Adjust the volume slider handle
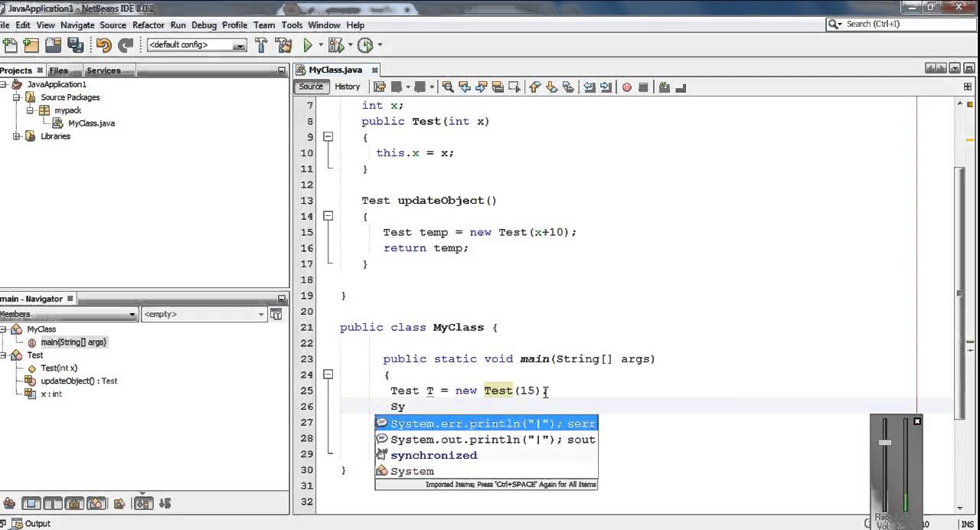The width and height of the screenshot is (980, 530). click(885, 443)
